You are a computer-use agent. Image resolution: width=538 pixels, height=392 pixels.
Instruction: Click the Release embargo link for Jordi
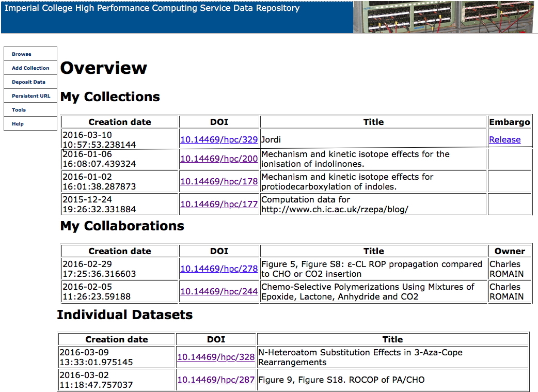[x=504, y=139]
